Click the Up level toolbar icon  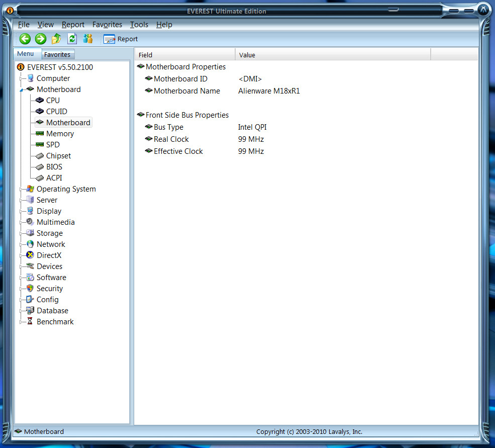[x=56, y=39]
